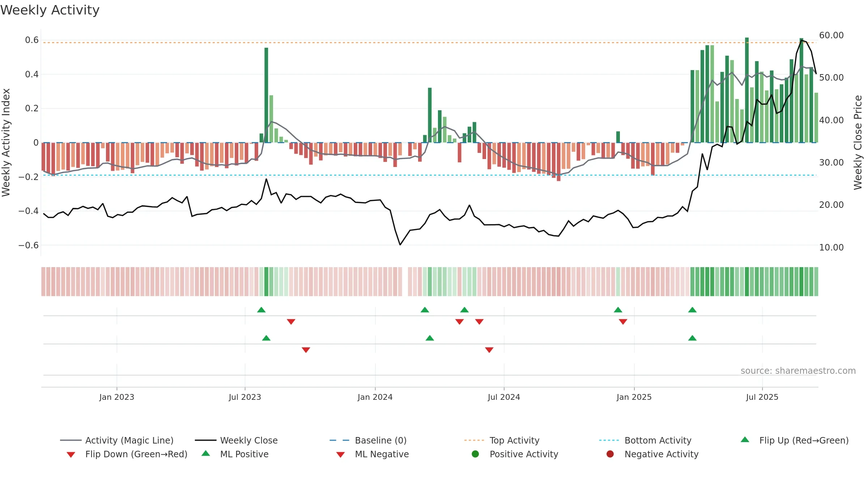Toggle the Flip Down (Green→Red) legend entry

point(127,454)
